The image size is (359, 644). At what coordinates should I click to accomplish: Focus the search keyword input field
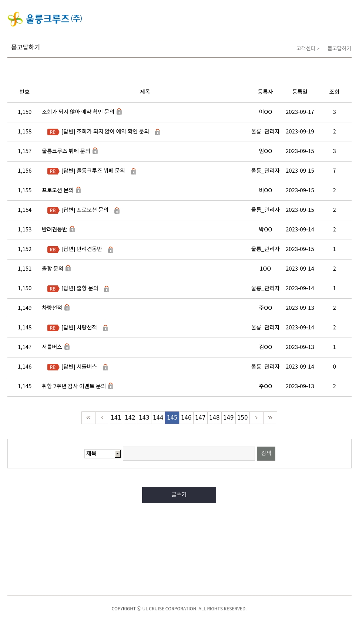(x=189, y=454)
